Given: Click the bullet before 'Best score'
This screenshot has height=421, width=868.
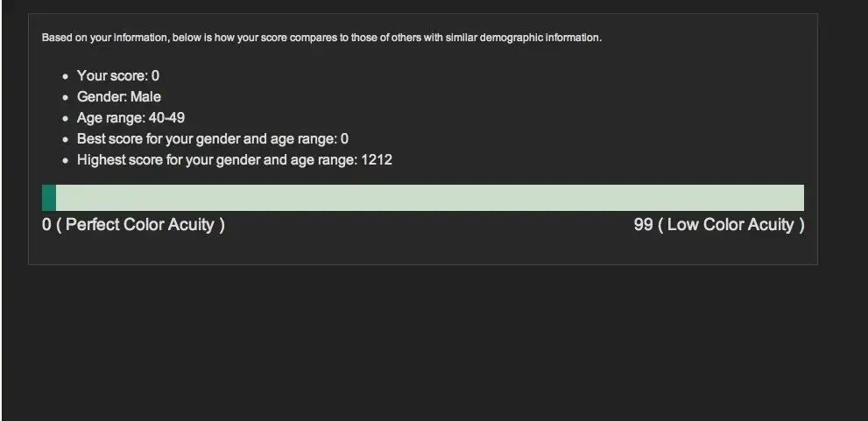Looking at the screenshot, I should pyautogui.click(x=66, y=139).
